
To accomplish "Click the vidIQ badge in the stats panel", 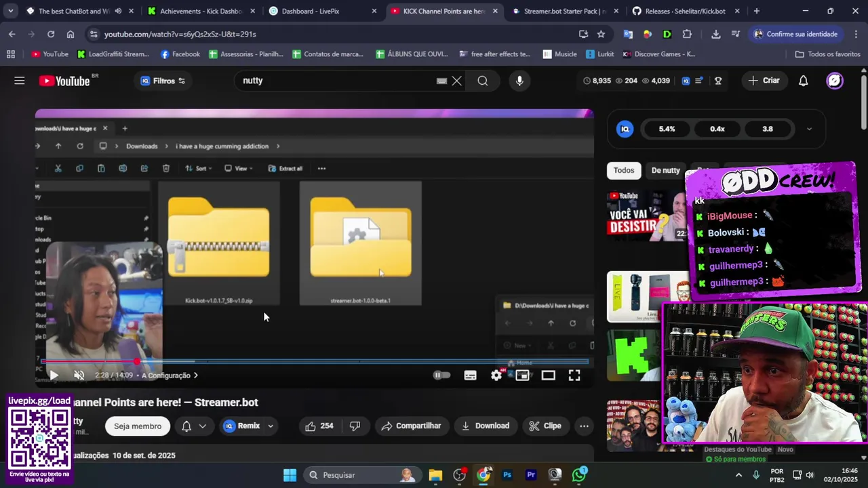I will [625, 129].
